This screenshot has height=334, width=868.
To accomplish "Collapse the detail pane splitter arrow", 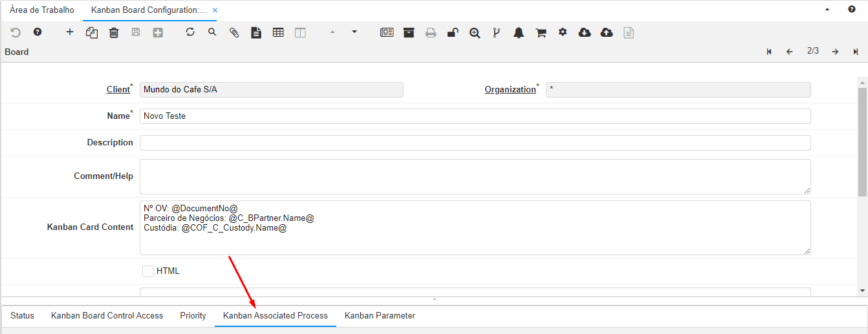I will [x=435, y=300].
